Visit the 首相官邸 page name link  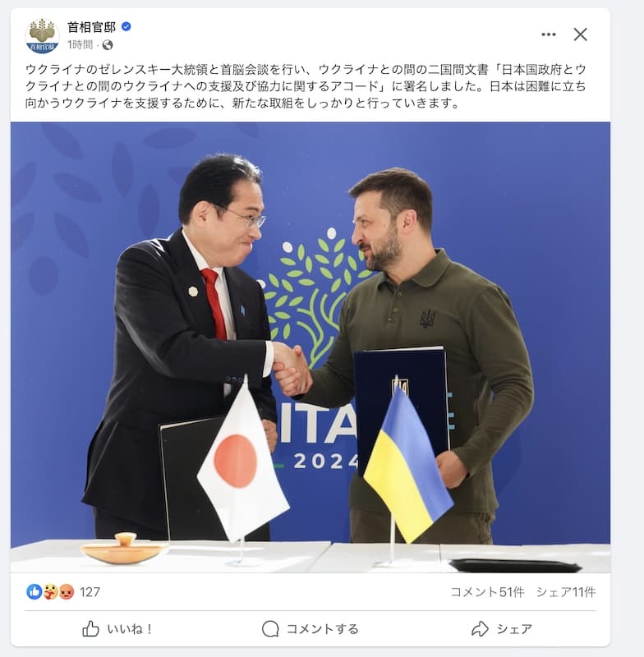pos(91,27)
